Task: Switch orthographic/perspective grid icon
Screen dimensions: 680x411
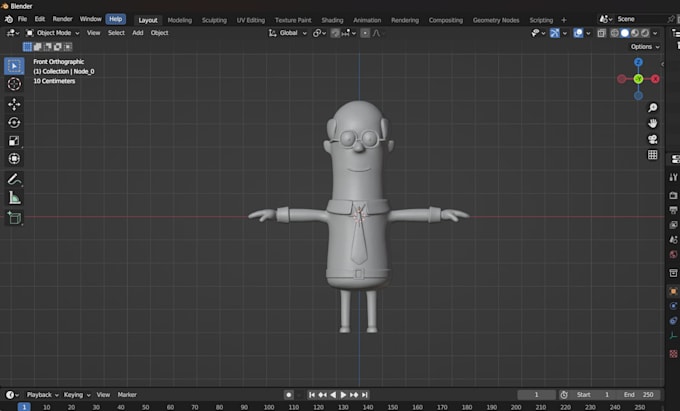Action: (652, 155)
